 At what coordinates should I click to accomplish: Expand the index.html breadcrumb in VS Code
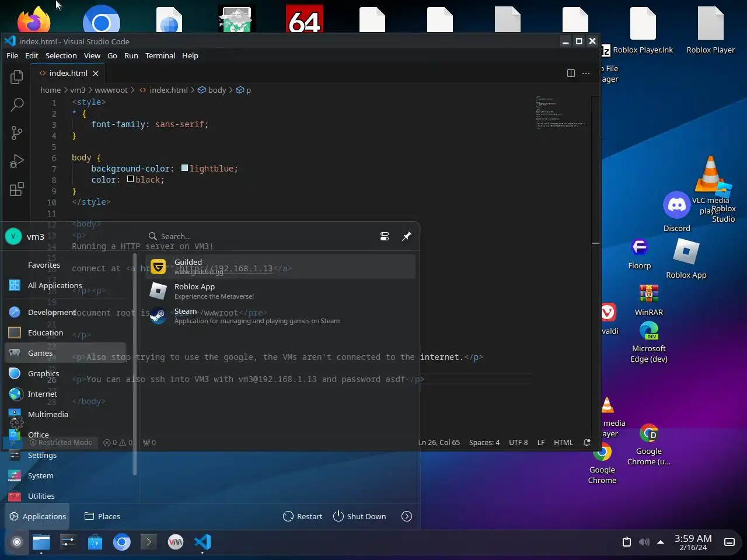point(163,90)
